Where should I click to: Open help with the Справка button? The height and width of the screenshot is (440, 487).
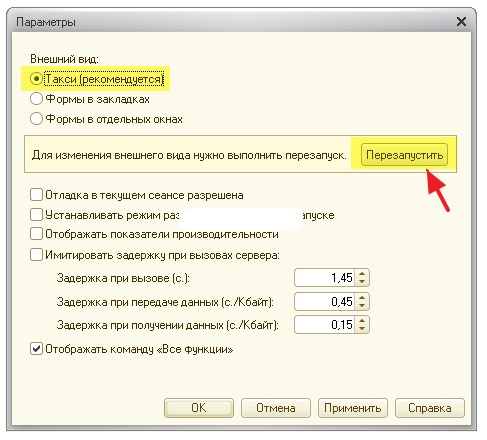click(x=430, y=408)
